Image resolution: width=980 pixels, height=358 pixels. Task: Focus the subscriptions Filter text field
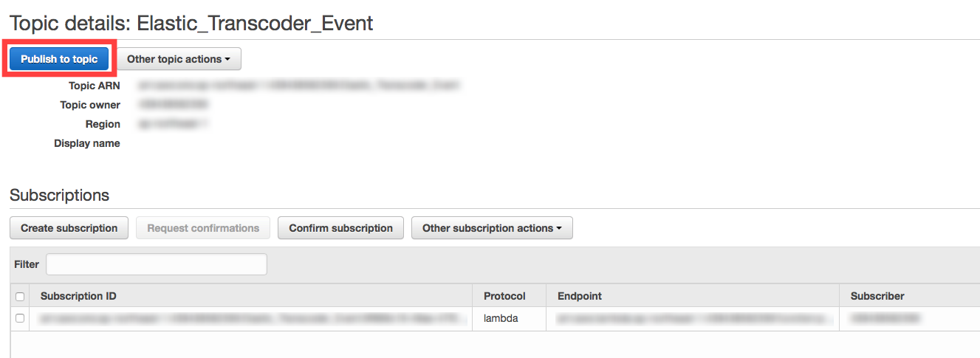157,264
